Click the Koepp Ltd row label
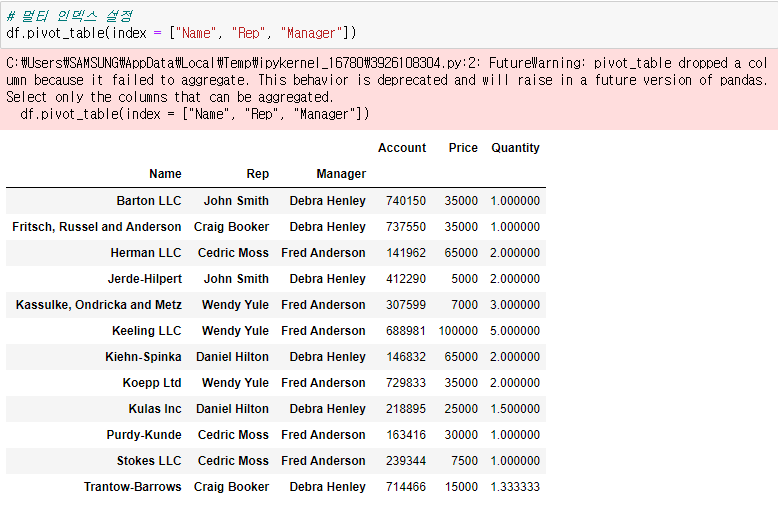The image size is (778, 506). point(152,383)
